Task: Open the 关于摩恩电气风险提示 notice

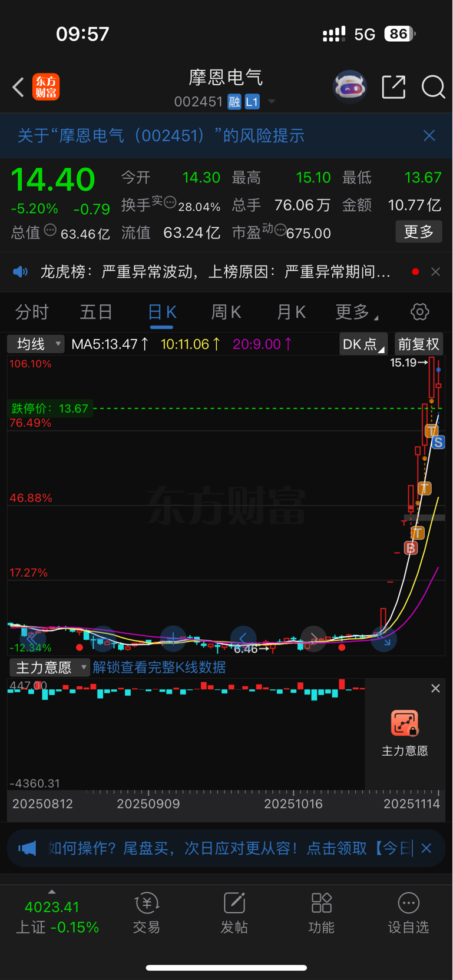Action: pos(161,135)
